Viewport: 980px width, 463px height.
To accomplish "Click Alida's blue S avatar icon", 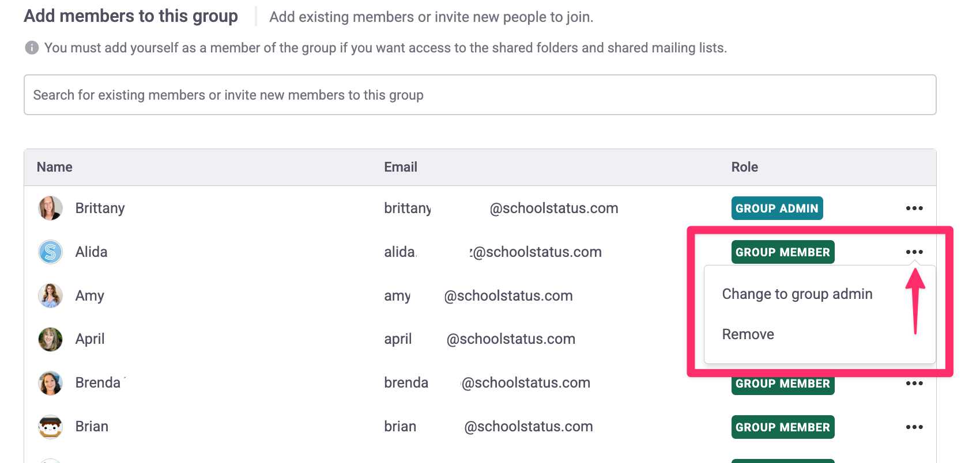I will coord(51,252).
